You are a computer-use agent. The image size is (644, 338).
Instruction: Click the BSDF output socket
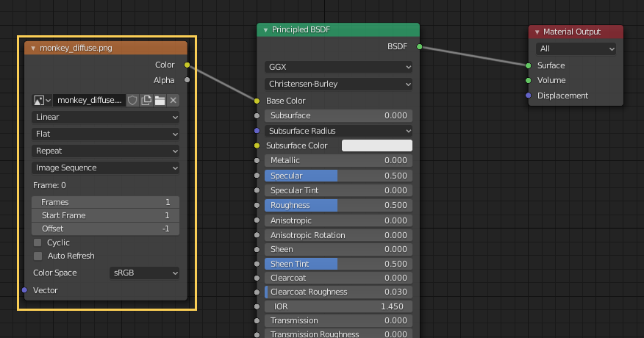coord(419,47)
